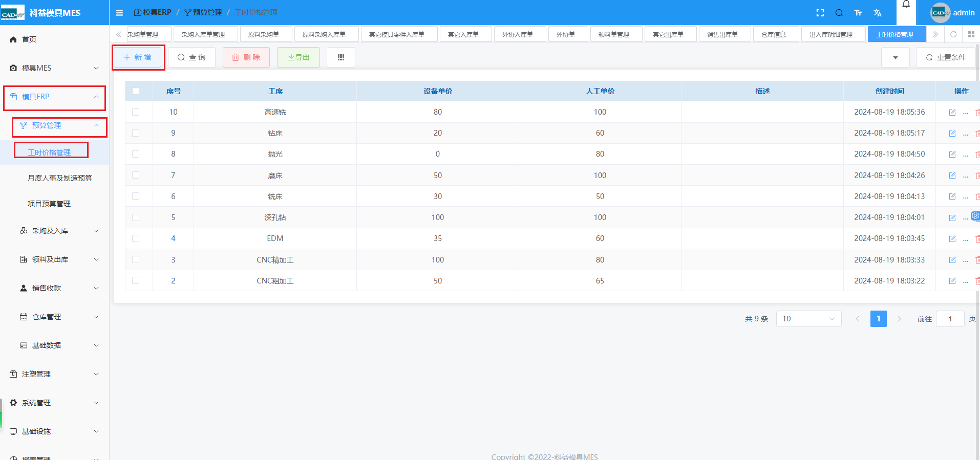980x460 pixels.
Task: Expand the 模具MES sidebar menu
Action: click(x=54, y=68)
